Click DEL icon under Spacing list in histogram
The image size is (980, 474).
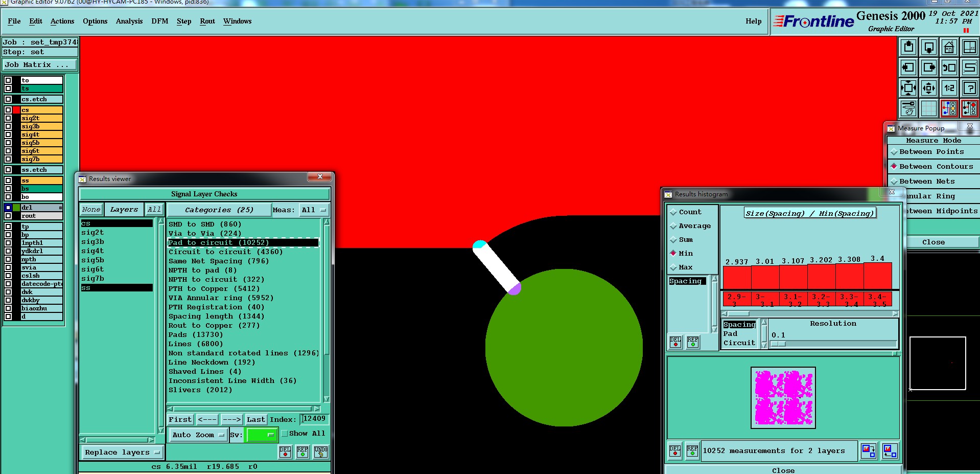[675, 342]
